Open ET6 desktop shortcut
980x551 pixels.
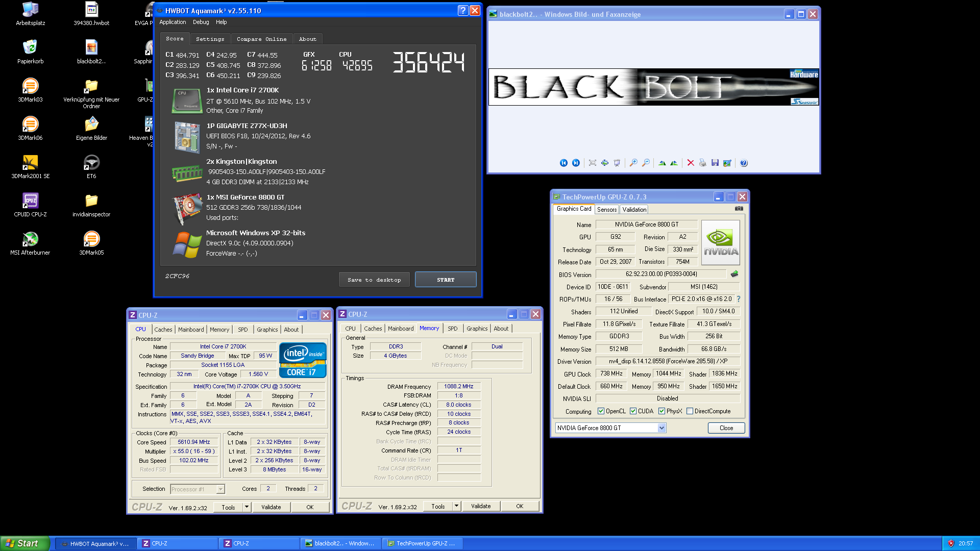click(x=91, y=166)
